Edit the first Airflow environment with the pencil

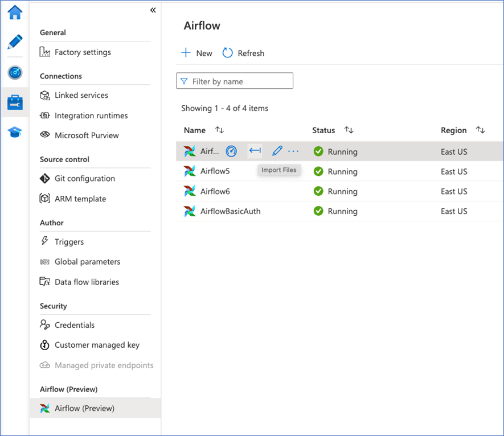[276, 151]
